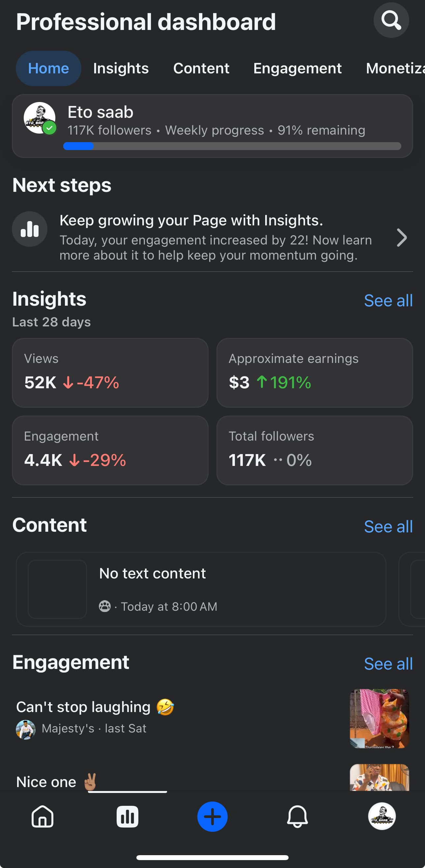Tap the Insights bar chart icon under Next steps

[x=30, y=229]
